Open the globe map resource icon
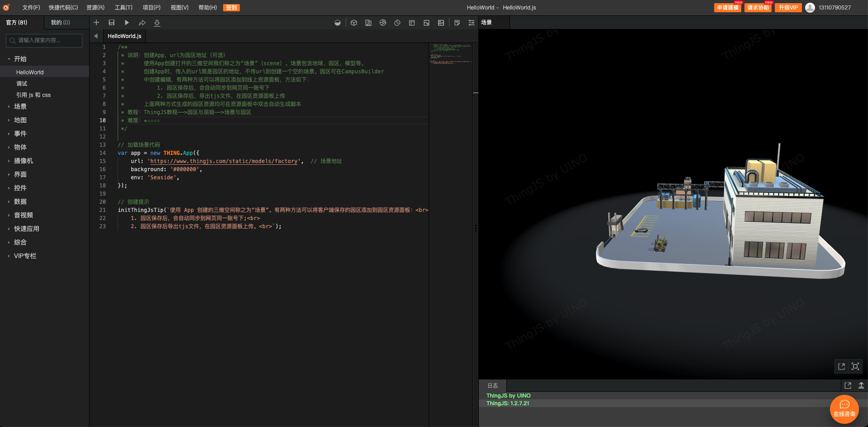868x427 pixels. (382, 22)
